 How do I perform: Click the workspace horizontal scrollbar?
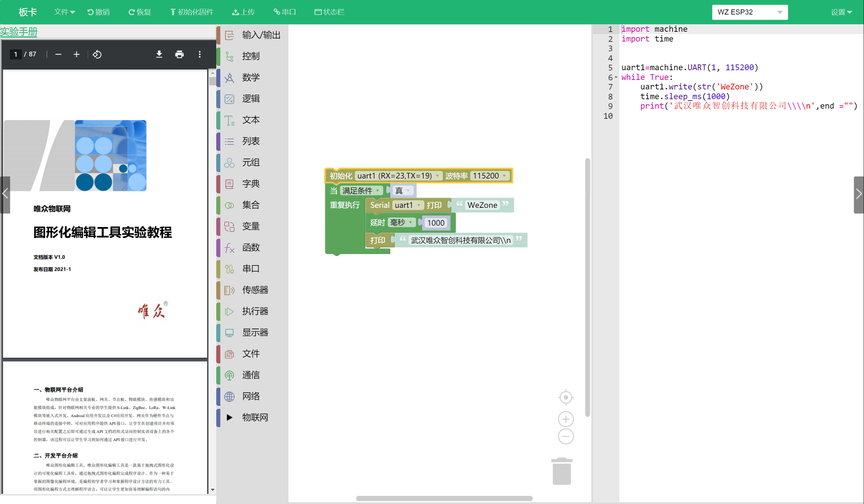click(x=444, y=498)
